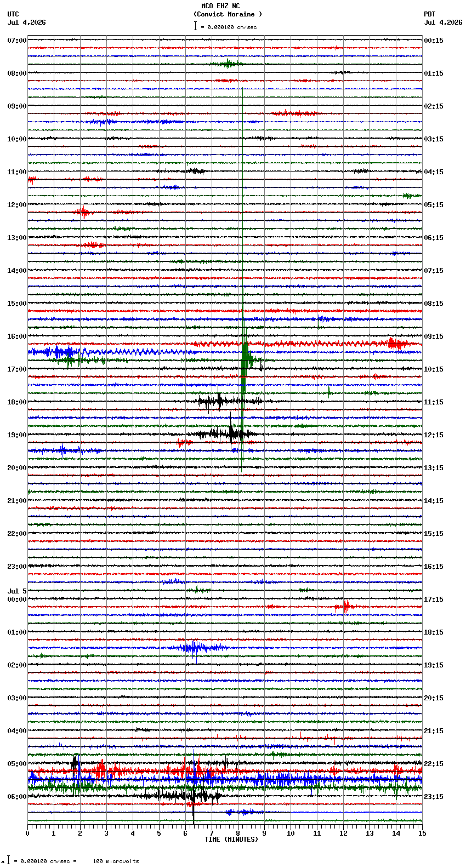This screenshot has width=466, height=868.
Task: Click the '12:15' PDT time label
Action: point(434,435)
